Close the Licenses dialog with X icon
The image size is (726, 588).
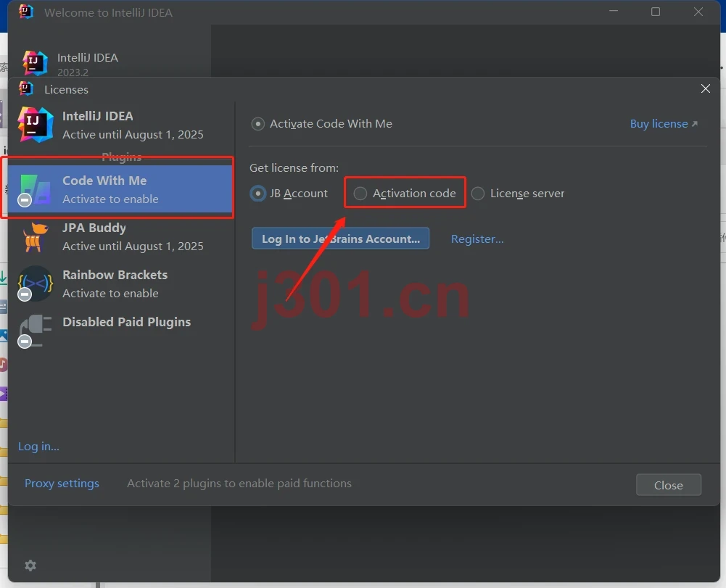point(705,88)
